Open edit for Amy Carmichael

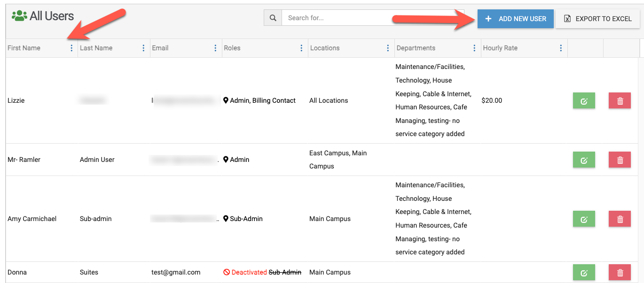click(584, 219)
